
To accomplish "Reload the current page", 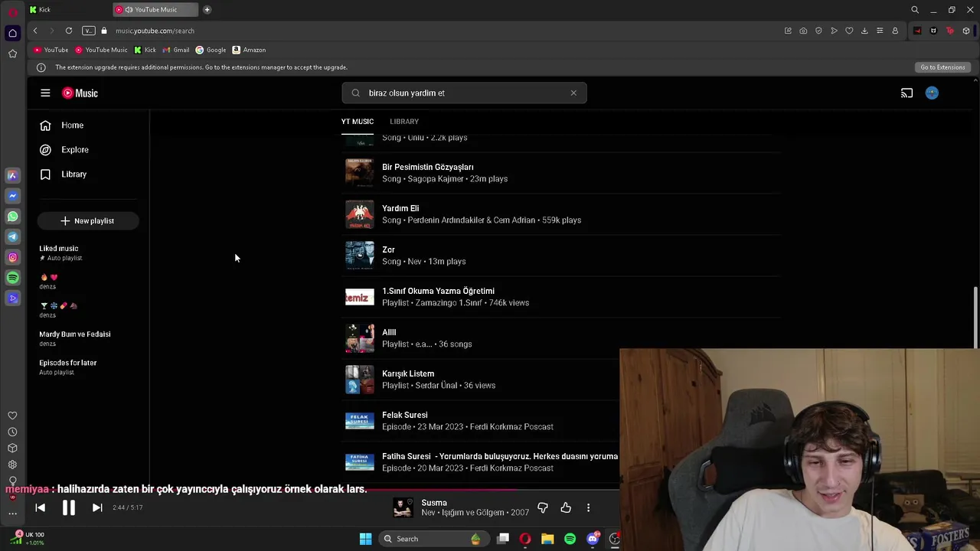I will [x=69, y=31].
